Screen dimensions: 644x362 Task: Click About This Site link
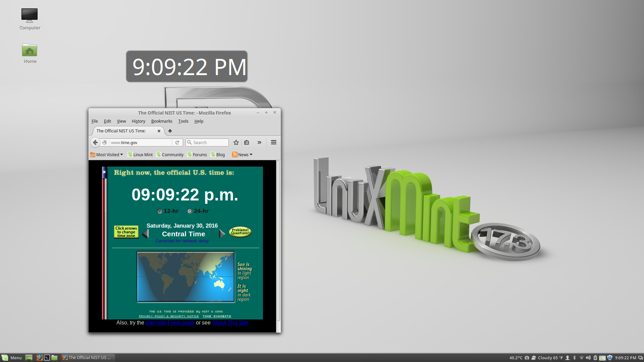[x=230, y=322]
